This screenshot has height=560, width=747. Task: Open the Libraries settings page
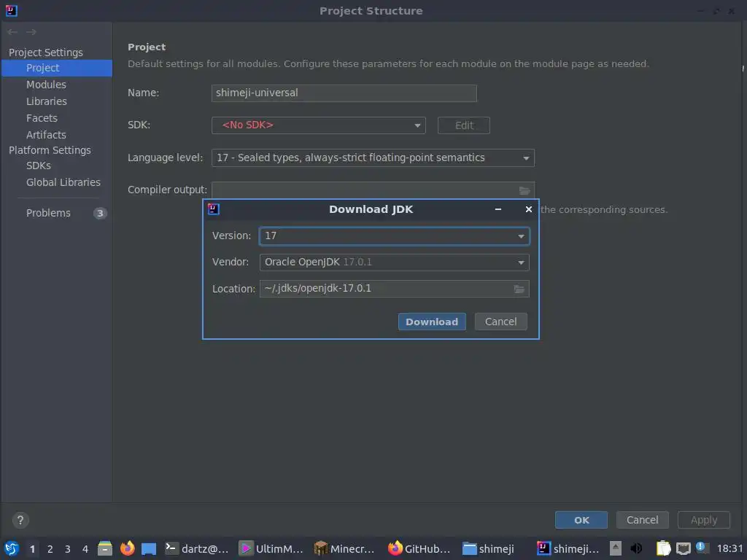coord(47,101)
